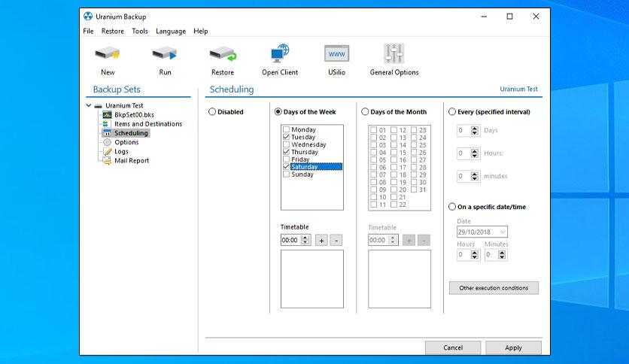This screenshot has height=364, width=629.
Task: Uncheck the Saturday checkbox
Action: tap(286, 167)
